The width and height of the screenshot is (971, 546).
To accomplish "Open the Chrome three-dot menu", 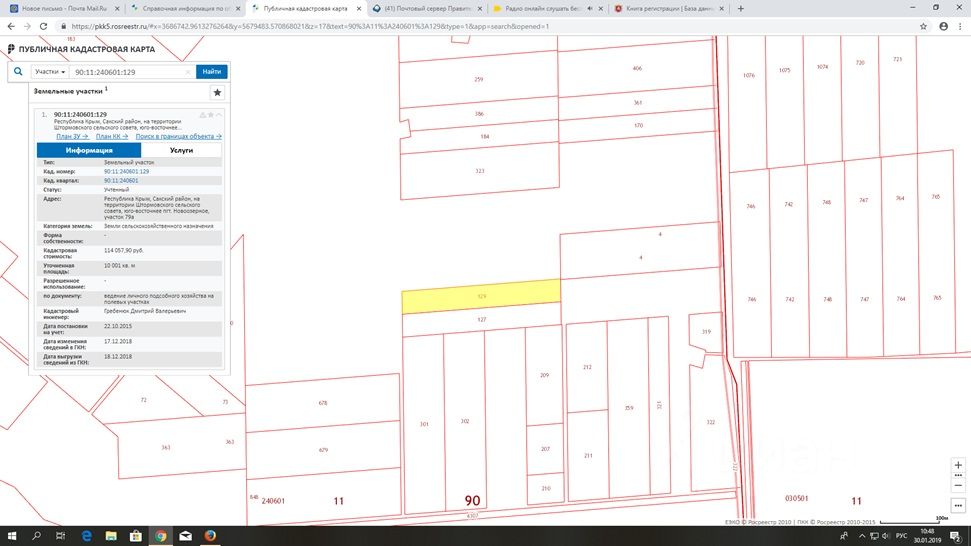I will [961, 27].
